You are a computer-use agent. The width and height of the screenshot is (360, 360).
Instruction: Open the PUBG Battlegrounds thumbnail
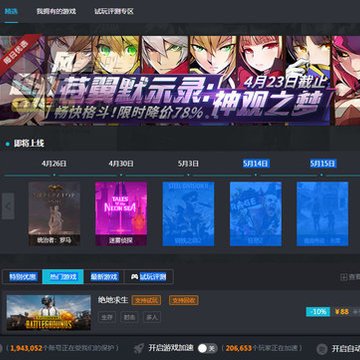click(49, 312)
